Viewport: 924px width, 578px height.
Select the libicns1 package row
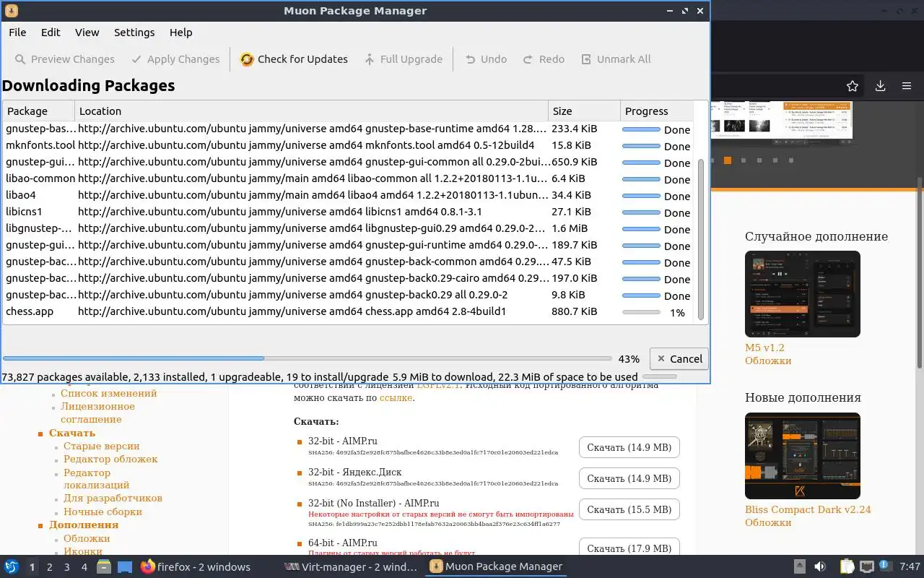pos(348,212)
